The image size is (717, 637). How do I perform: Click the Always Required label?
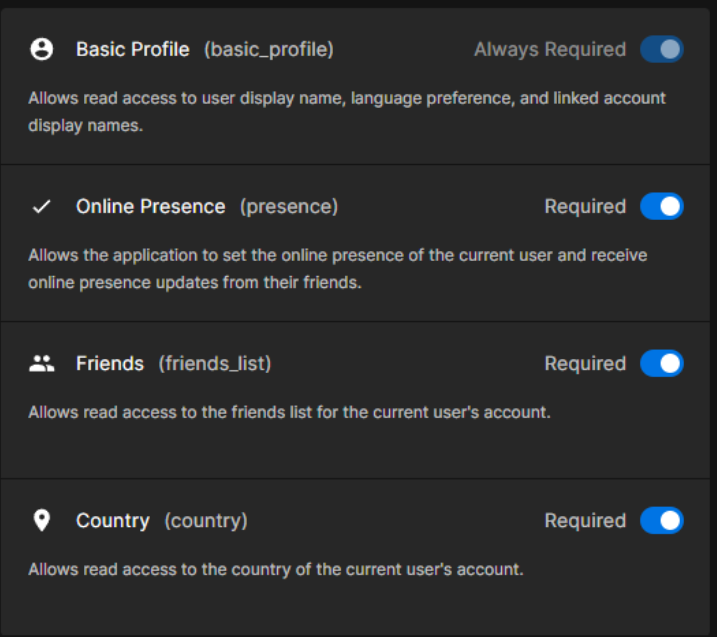550,49
